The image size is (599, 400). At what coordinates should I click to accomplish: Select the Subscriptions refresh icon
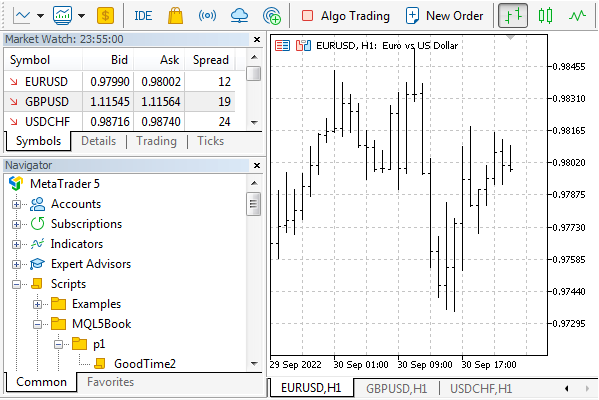coord(37,224)
